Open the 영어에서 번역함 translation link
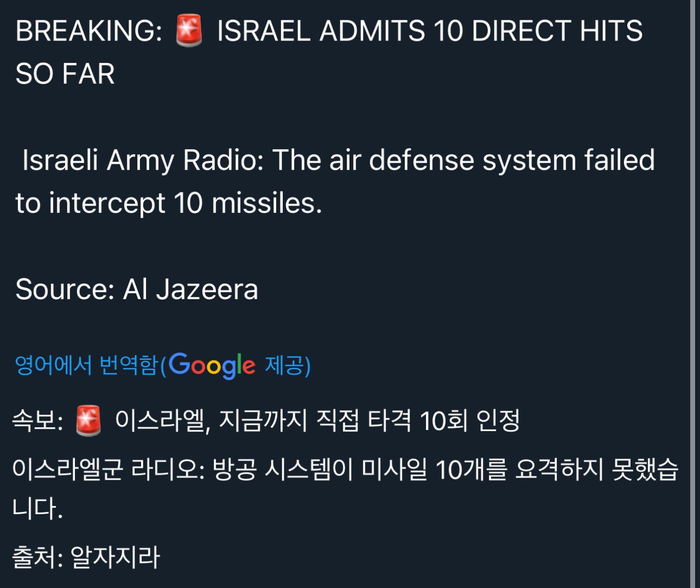Image resolution: width=700 pixels, height=588 pixels. coord(87,365)
